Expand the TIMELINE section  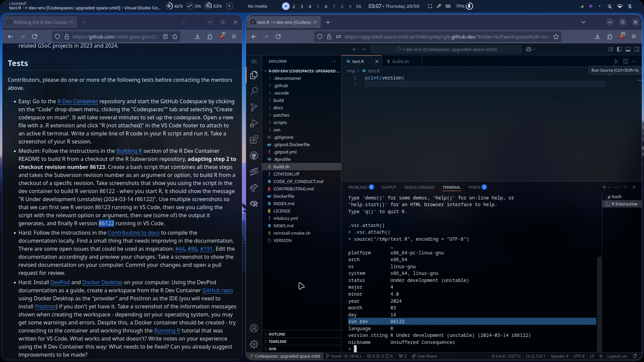pos(302,342)
